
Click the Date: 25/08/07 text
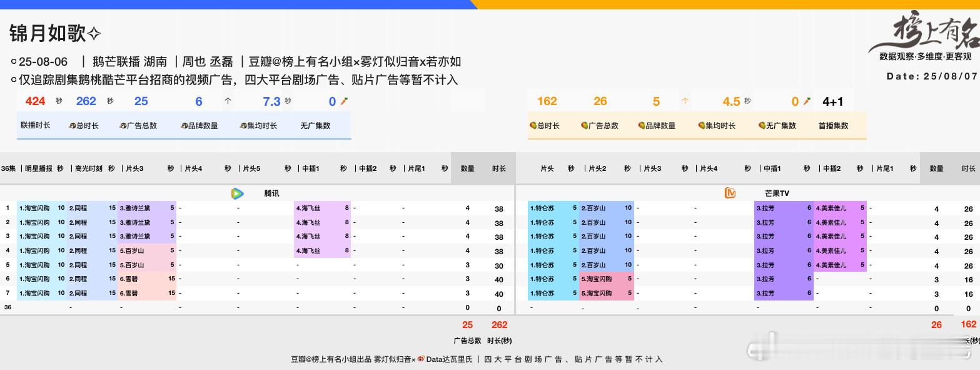(x=932, y=76)
